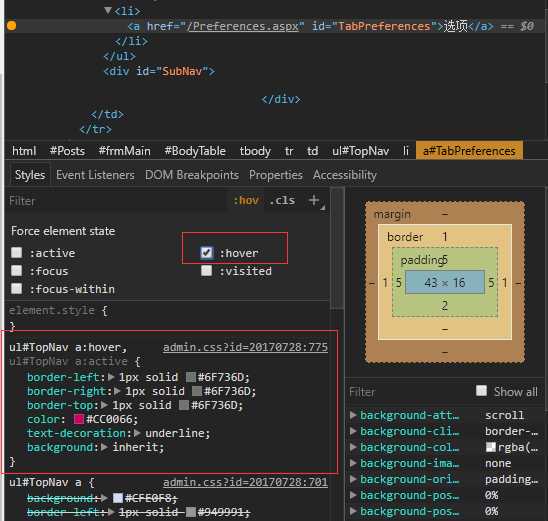The image size is (548, 521).
Task: Expand background-attachment computed property
Action: tap(353, 415)
